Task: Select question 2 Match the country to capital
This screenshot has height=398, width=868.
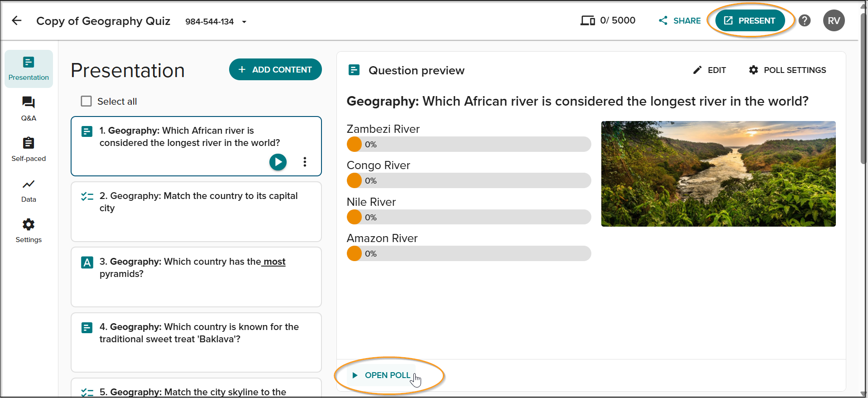Action: [196, 212]
